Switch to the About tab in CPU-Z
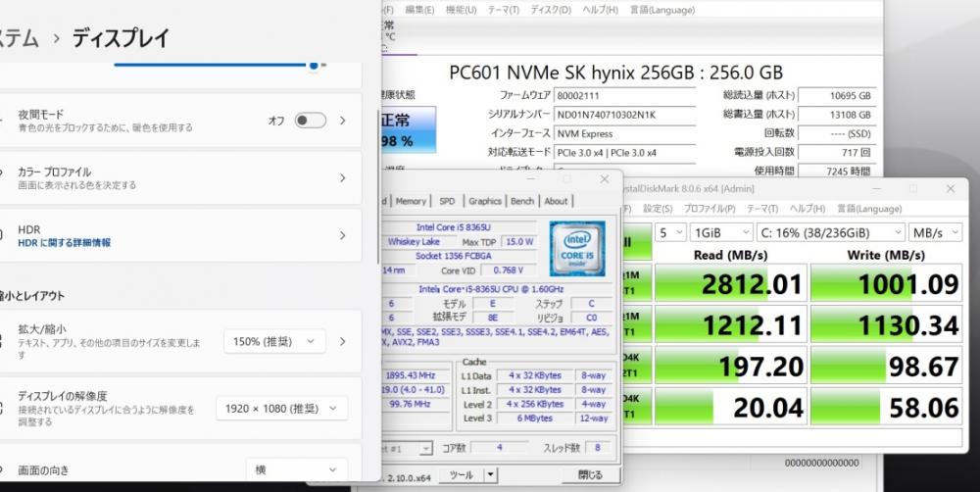Viewport: 980px width, 492px height. (x=556, y=201)
